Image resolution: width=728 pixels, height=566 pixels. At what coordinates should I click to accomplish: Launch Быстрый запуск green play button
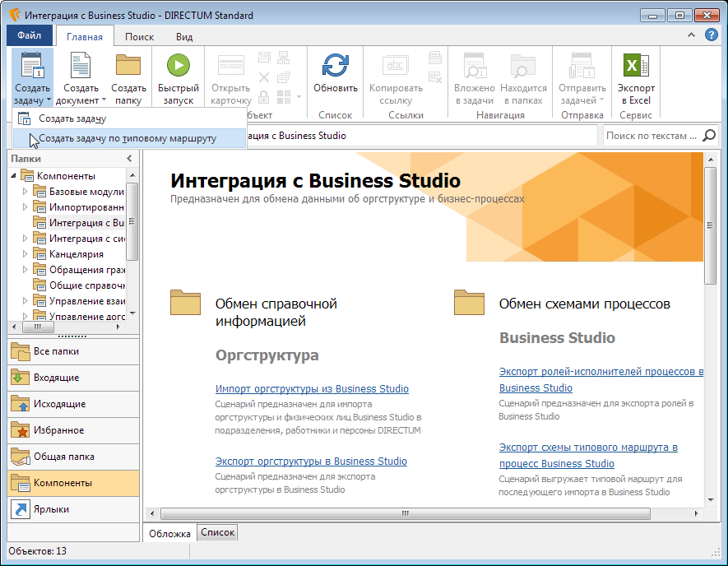click(179, 65)
